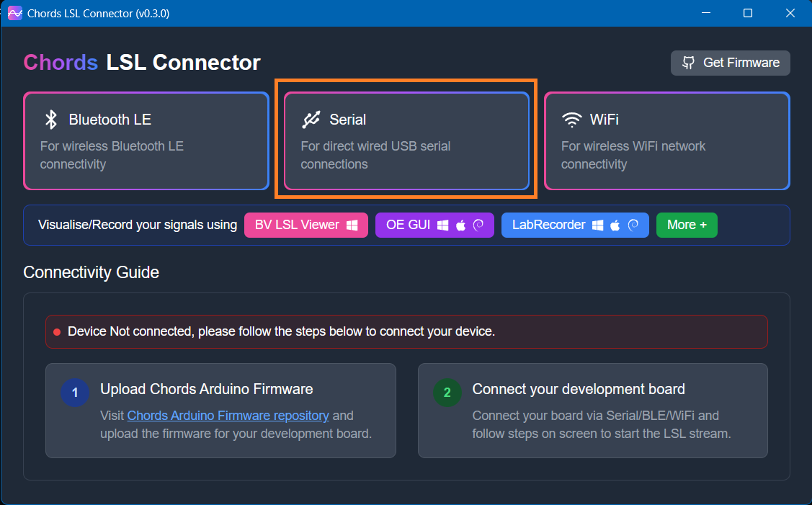This screenshot has height=505, width=812.
Task: Click Debian swirl icon on OE GUI
Action: pos(478,225)
